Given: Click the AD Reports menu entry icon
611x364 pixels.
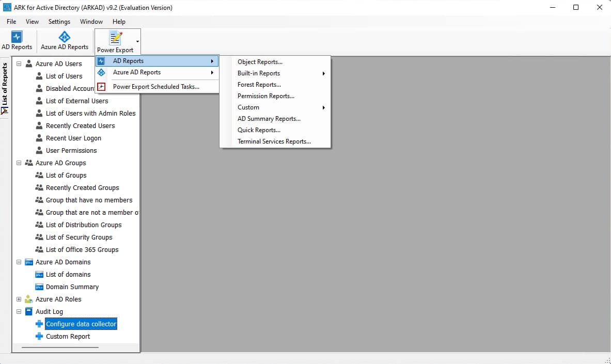Looking at the screenshot, I should point(101,61).
